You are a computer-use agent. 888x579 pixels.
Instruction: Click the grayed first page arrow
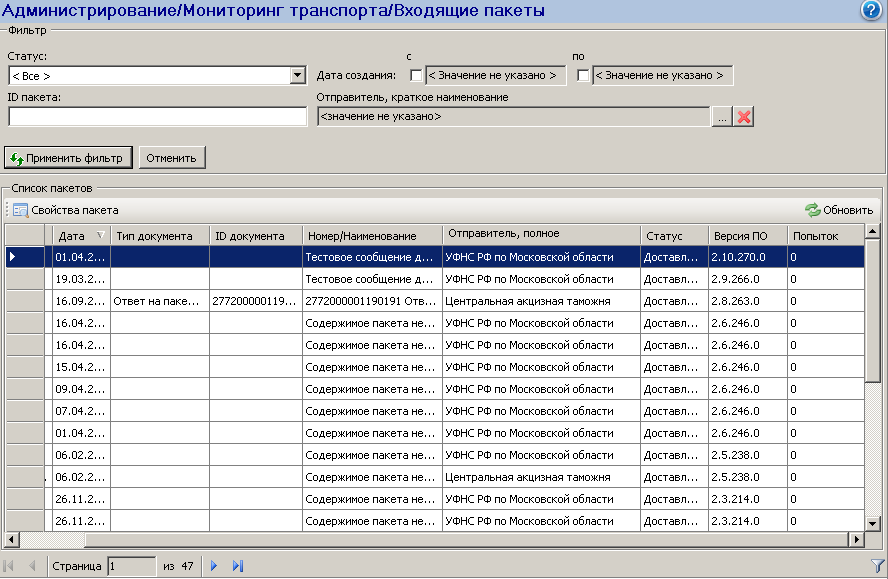tap(8, 565)
